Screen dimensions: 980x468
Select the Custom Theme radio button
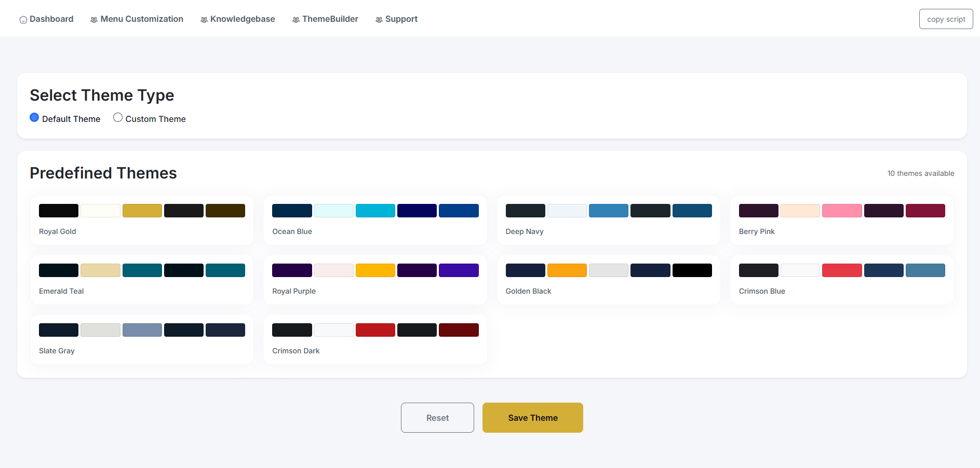click(118, 118)
